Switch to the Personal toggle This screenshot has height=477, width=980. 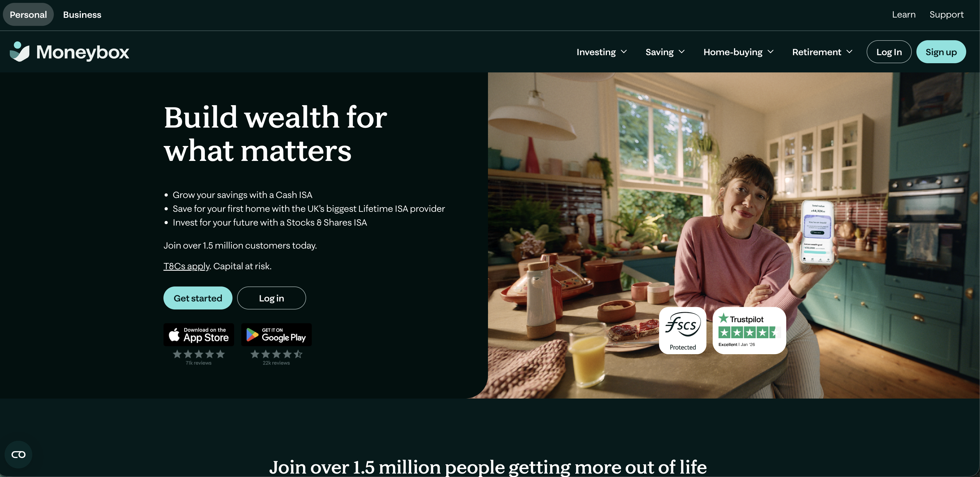pyautogui.click(x=28, y=14)
